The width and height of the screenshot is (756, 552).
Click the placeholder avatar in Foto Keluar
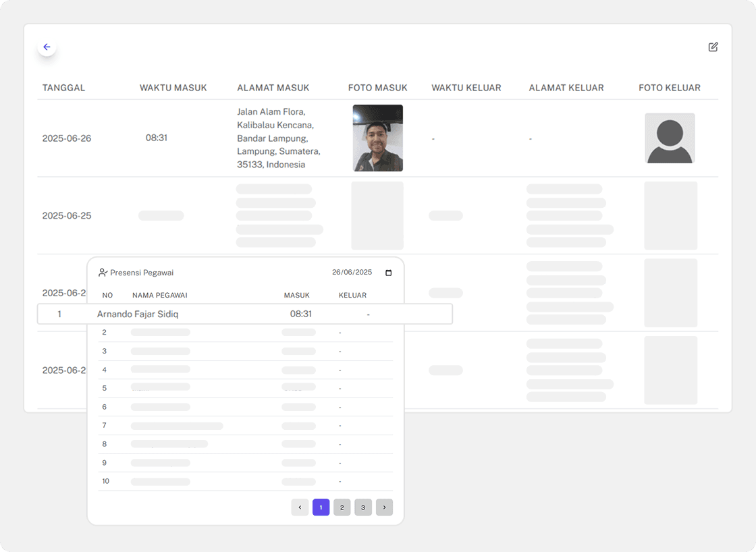coord(669,138)
